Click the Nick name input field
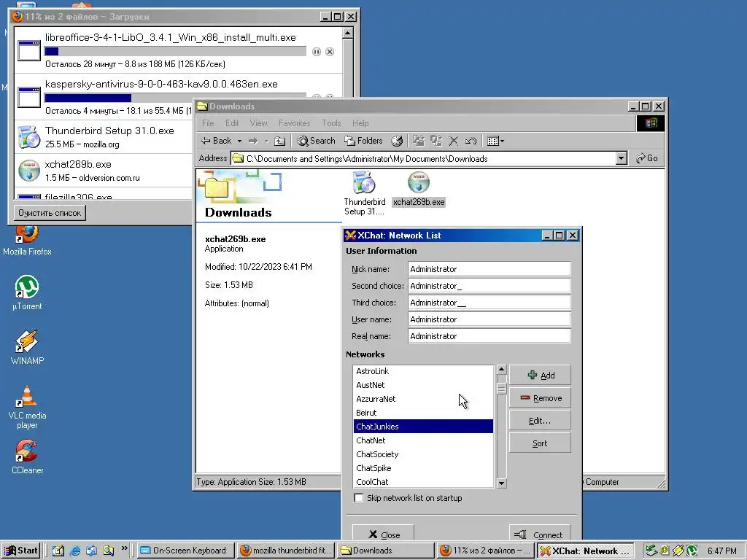747x560 pixels. point(489,269)
